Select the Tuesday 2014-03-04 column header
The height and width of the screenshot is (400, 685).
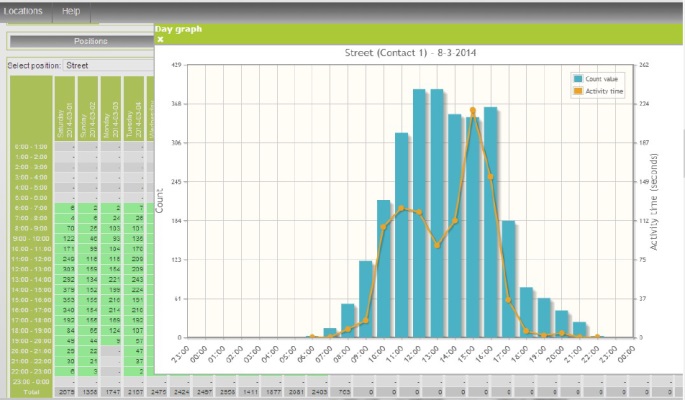[x=134, y=110]
